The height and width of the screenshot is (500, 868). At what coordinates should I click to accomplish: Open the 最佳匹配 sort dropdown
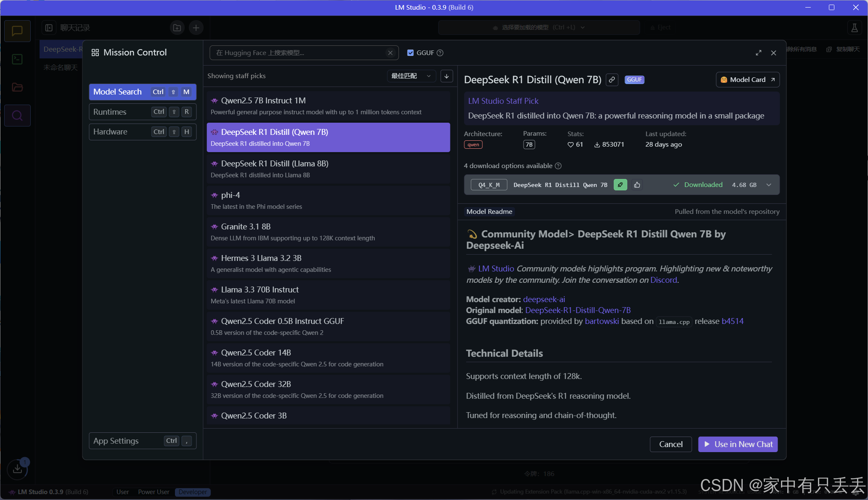point(410,76)
